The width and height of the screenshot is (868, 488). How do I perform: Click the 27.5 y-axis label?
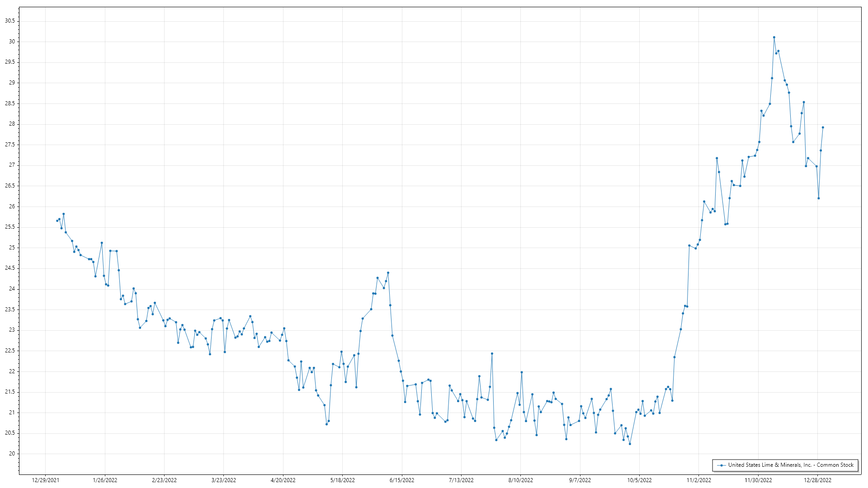[10, 145]
